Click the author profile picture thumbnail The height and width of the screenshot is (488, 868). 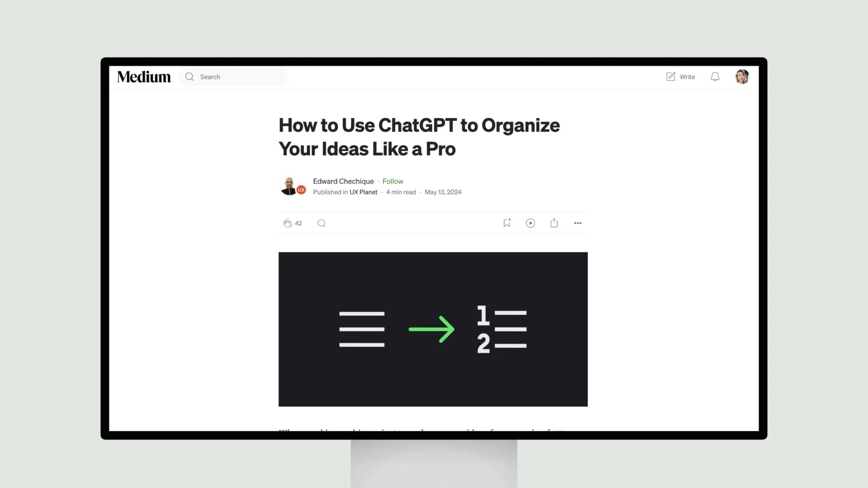pyautogui.click(x=290, y=186)
